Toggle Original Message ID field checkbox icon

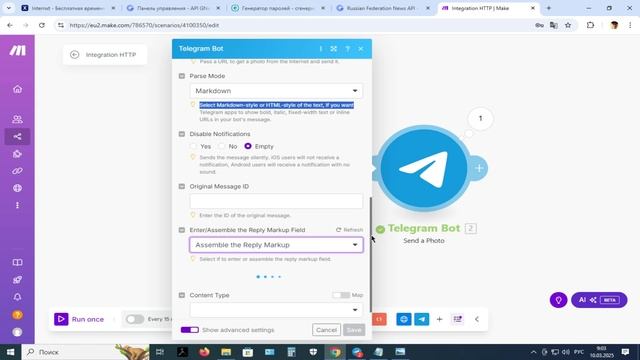point(182,187)
